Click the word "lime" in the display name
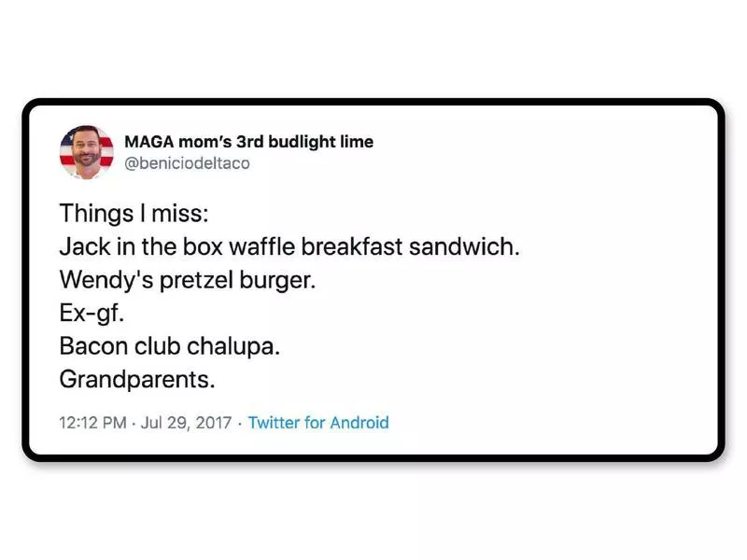Viewport: 747px width, 560px height. pyautogui.click(x=356, y=142)
